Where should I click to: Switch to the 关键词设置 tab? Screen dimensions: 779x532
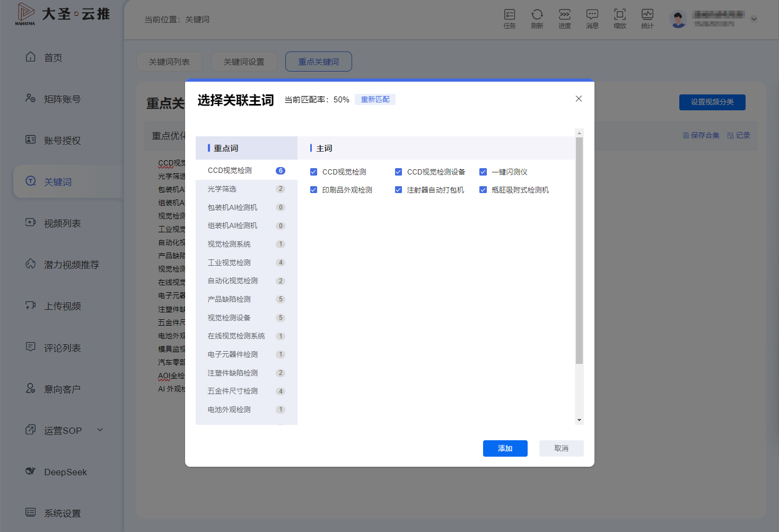[244, 62]
